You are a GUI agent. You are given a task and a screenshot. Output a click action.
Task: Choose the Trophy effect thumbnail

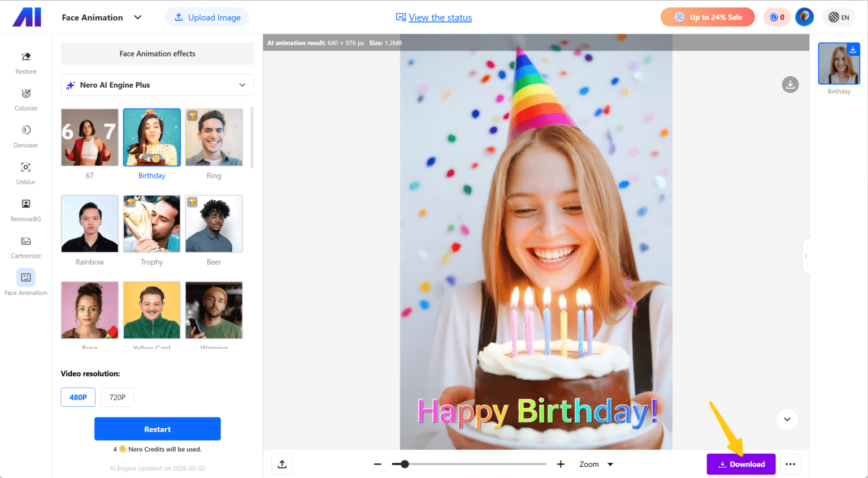pos(152,224)
